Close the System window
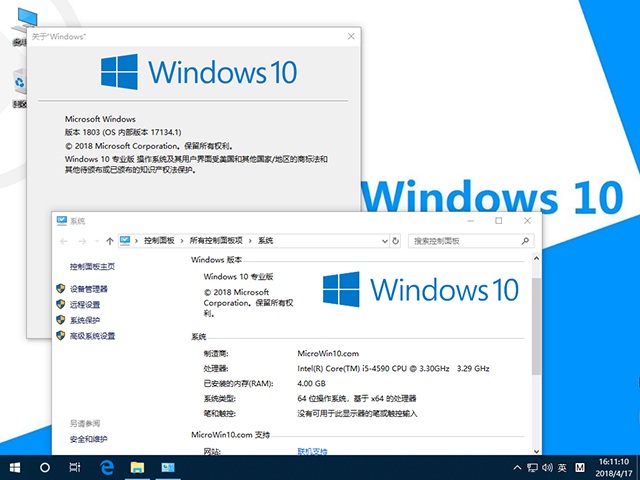 click(x=527, y=221)
